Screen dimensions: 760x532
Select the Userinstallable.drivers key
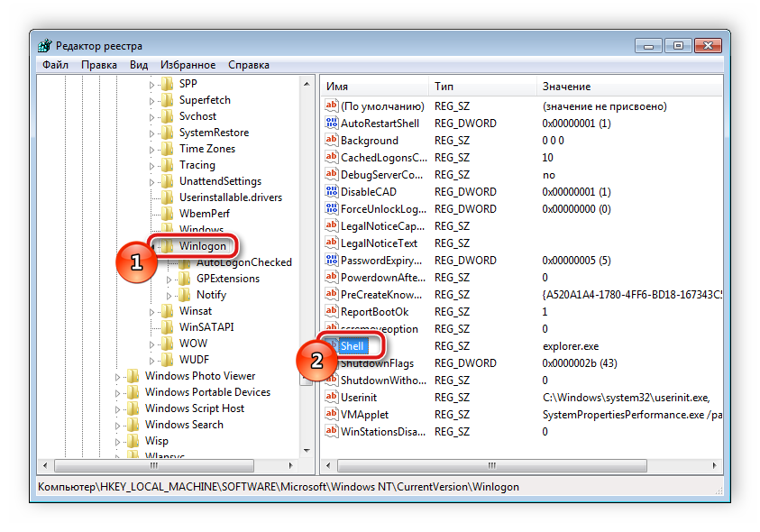(x=230, y=197)
